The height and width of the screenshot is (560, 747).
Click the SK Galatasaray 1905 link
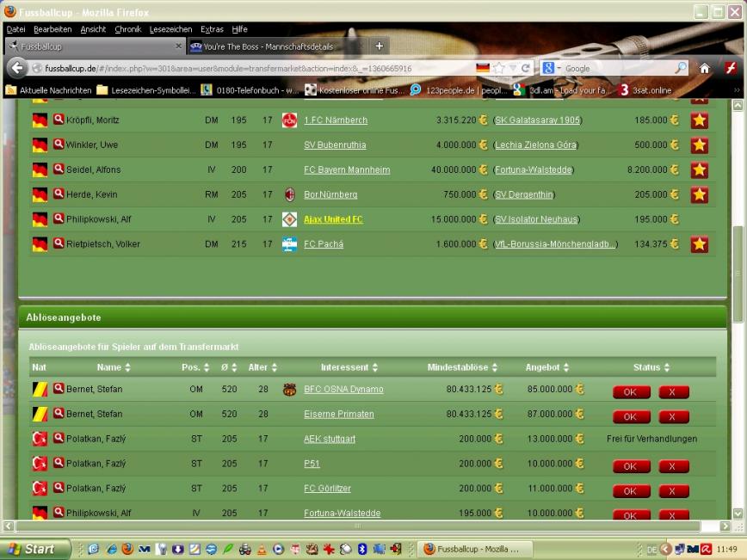[x=537, y=120]
